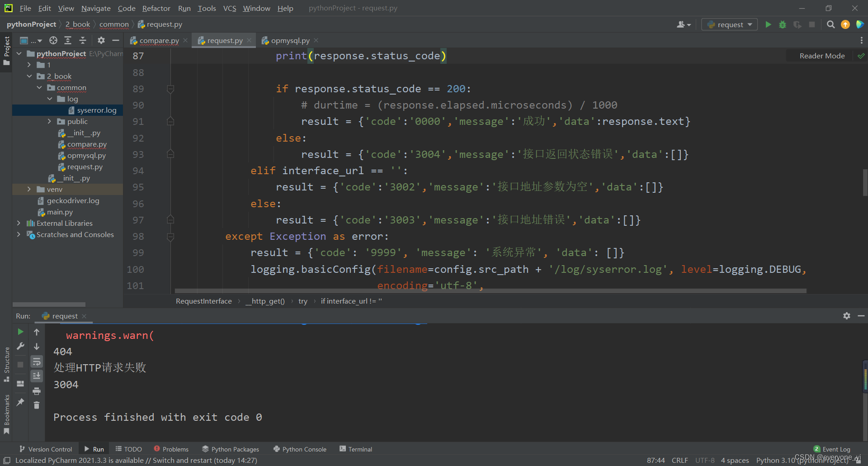Screen dimensions: 868x466
Task: Toggle the Structure side panel
Action: point(6,364)
